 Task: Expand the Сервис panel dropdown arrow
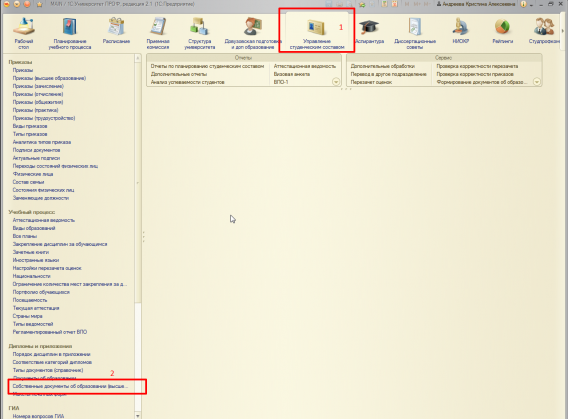(536, 82)
